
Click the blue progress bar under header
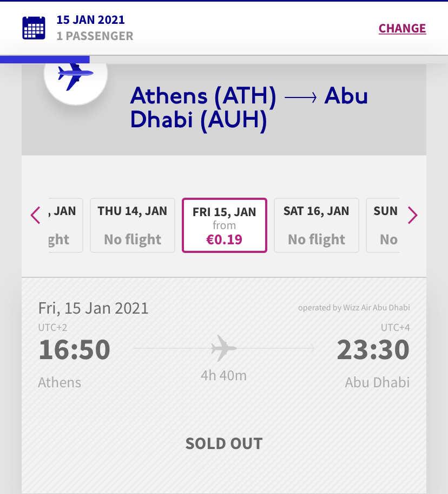(x=44, y=60)
